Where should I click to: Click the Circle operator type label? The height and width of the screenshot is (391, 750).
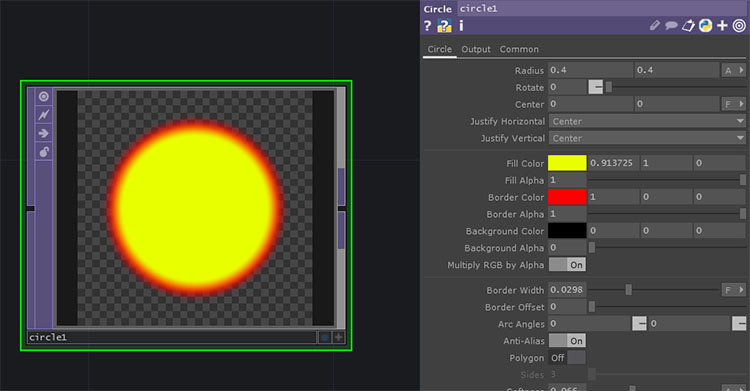tap(438, 9)
